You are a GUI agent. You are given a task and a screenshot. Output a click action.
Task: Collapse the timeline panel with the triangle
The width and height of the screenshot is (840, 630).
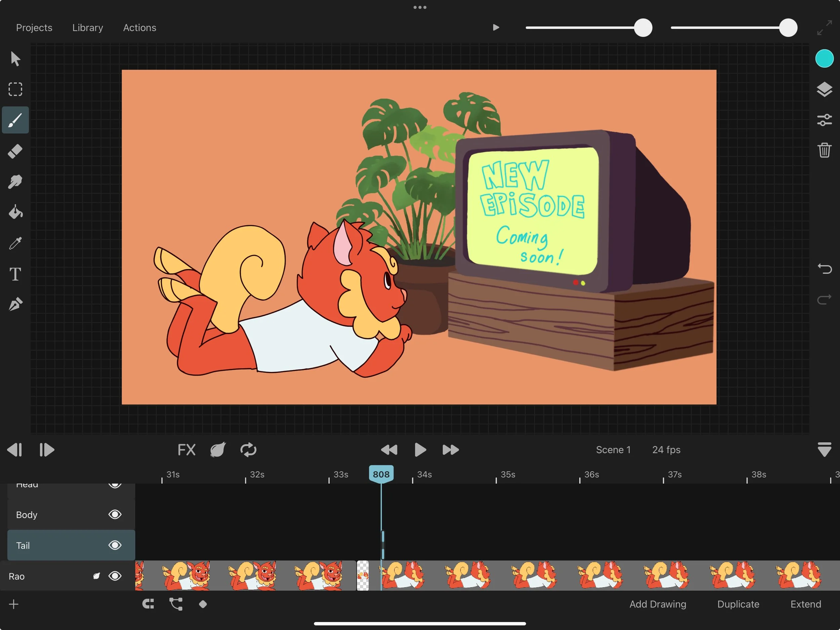click(x=824, y=450)
